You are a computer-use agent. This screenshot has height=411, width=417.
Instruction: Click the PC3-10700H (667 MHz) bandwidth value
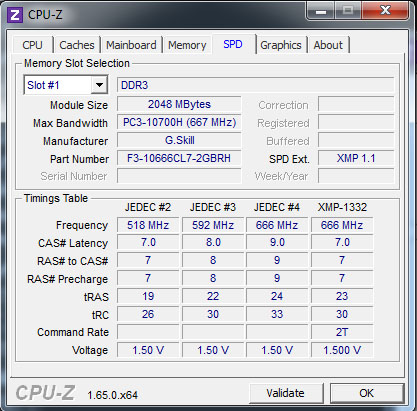pos(179,122)
